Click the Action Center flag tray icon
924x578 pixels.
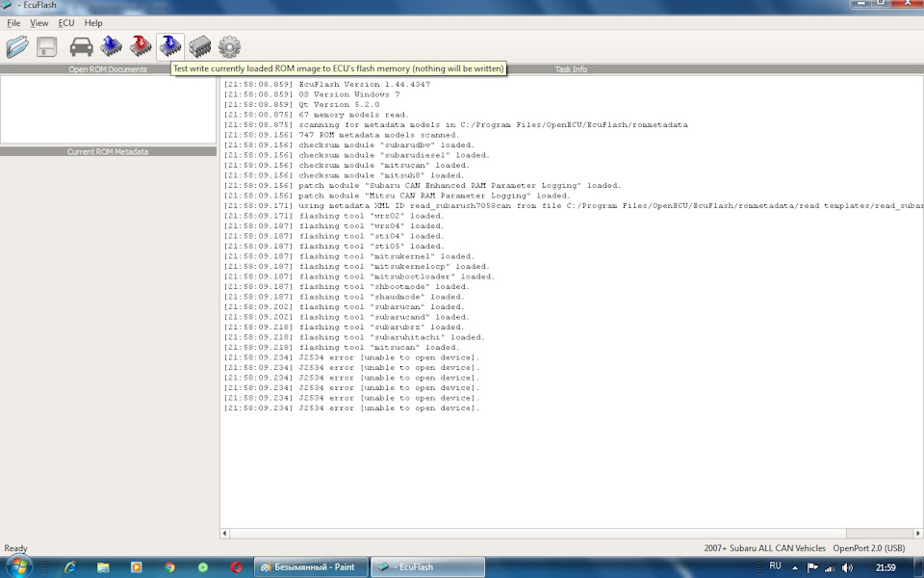coord(812,567)
